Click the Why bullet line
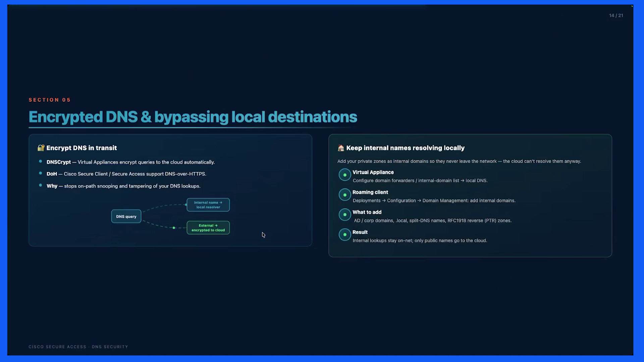 [123, 186]
